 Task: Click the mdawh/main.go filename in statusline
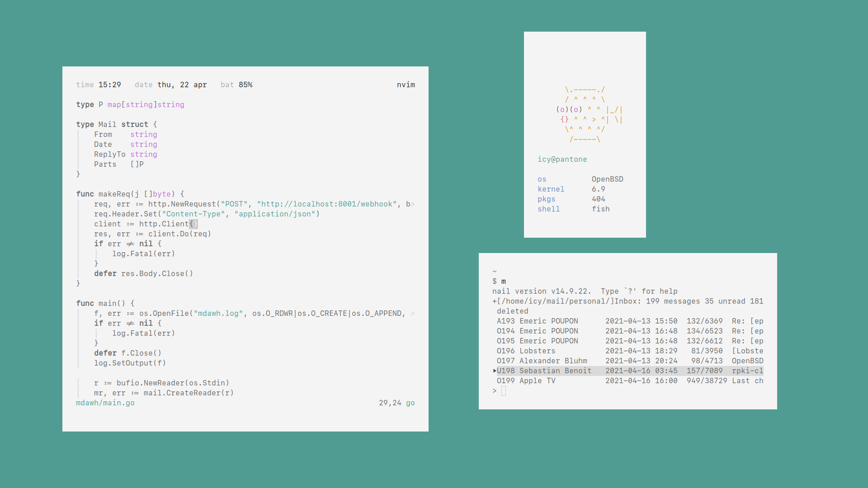105,403
